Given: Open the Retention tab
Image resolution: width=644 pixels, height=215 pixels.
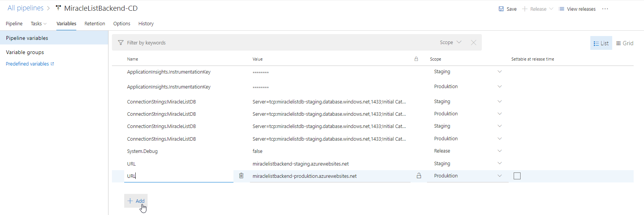Looking at the screenshot, I should [95, 24].
